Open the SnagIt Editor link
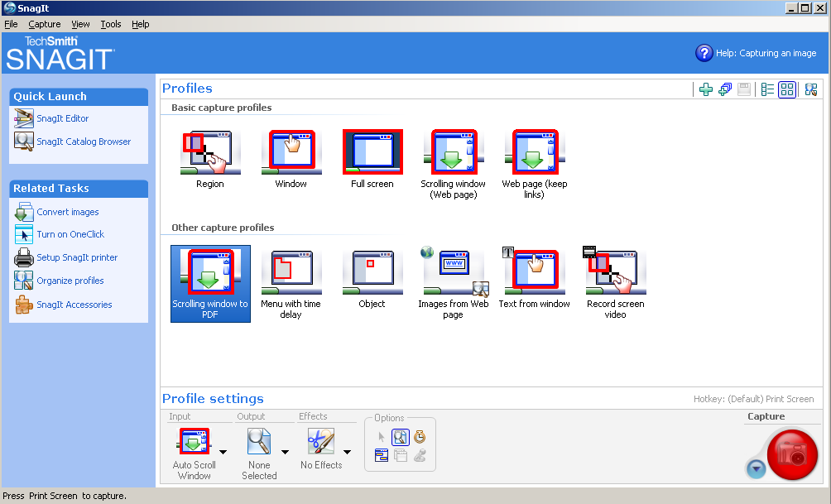The width and height of the screenshot is (831, 504). click(63, 118)
